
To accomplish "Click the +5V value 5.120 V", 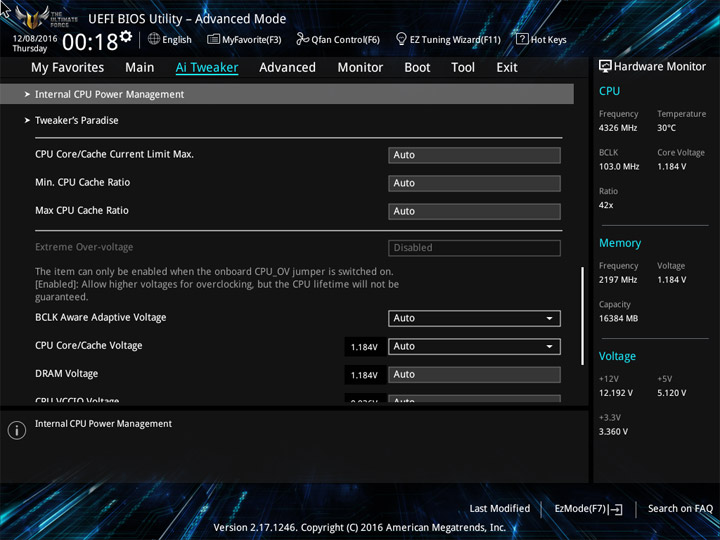I will click(671, 393).
